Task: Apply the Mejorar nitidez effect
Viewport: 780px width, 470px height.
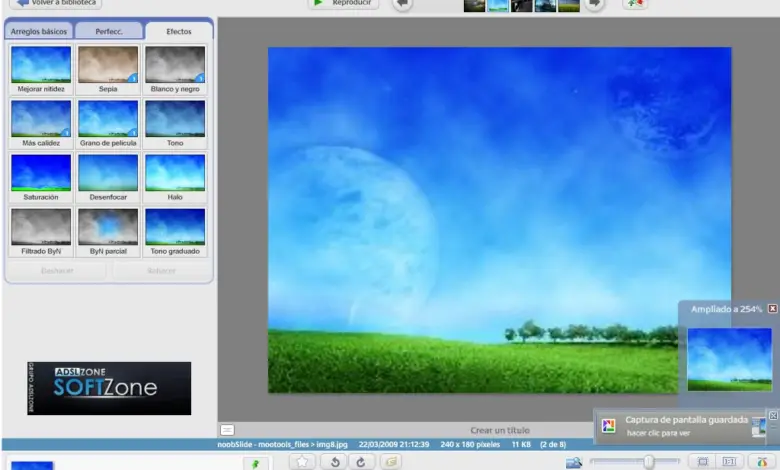Action: pos(41,69)
